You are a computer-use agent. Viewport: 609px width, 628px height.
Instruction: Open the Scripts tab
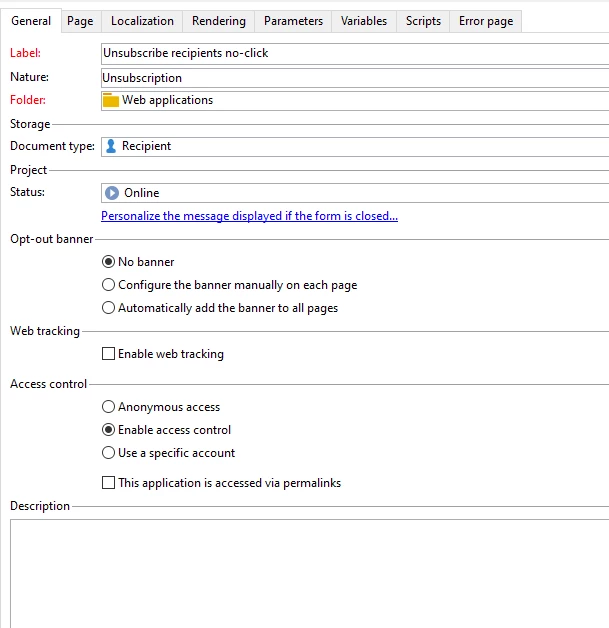point(423,21)
